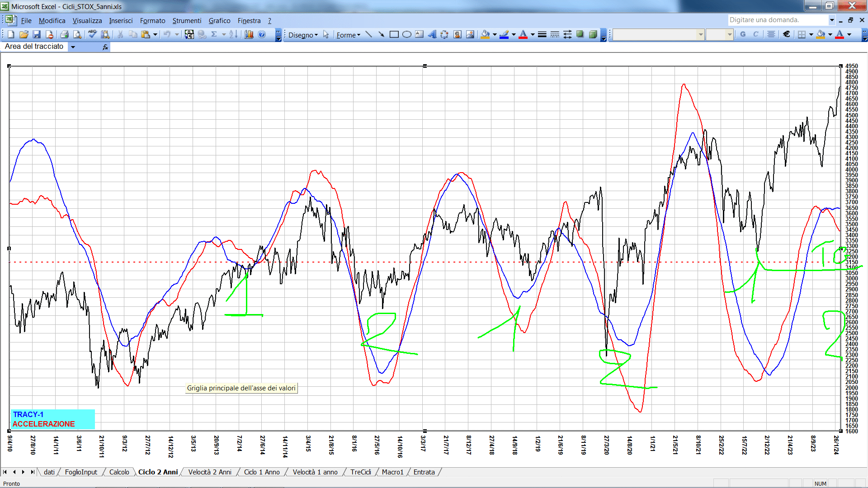Open the font size combo box

pyautogui.click(x=720, y=34)
